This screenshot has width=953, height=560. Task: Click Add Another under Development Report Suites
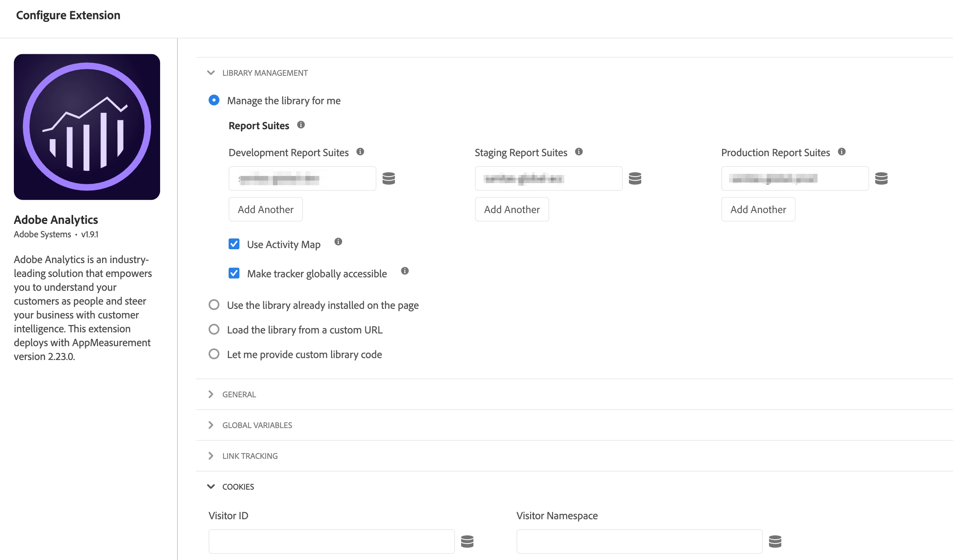pos(266,209)
